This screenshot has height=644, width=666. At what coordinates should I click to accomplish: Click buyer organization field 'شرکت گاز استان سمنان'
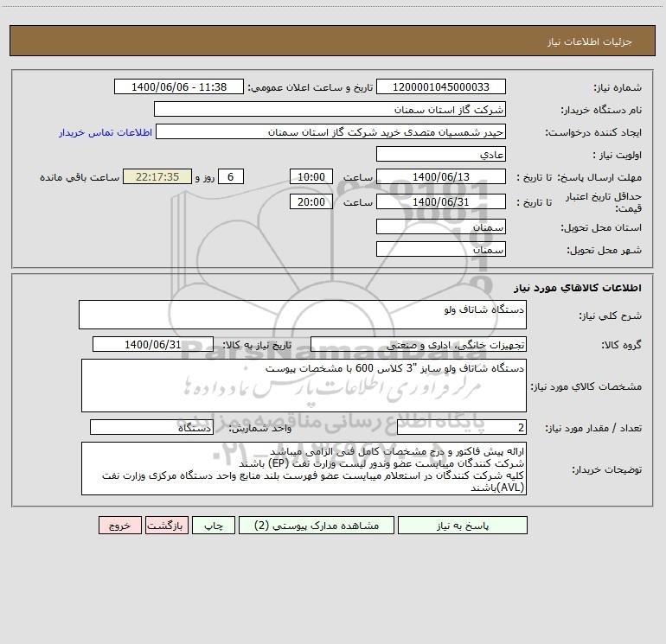coord(330,110)
